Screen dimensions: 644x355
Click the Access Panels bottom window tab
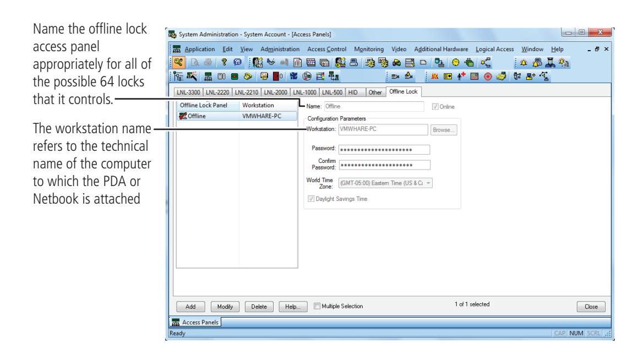tap(195, 322)
